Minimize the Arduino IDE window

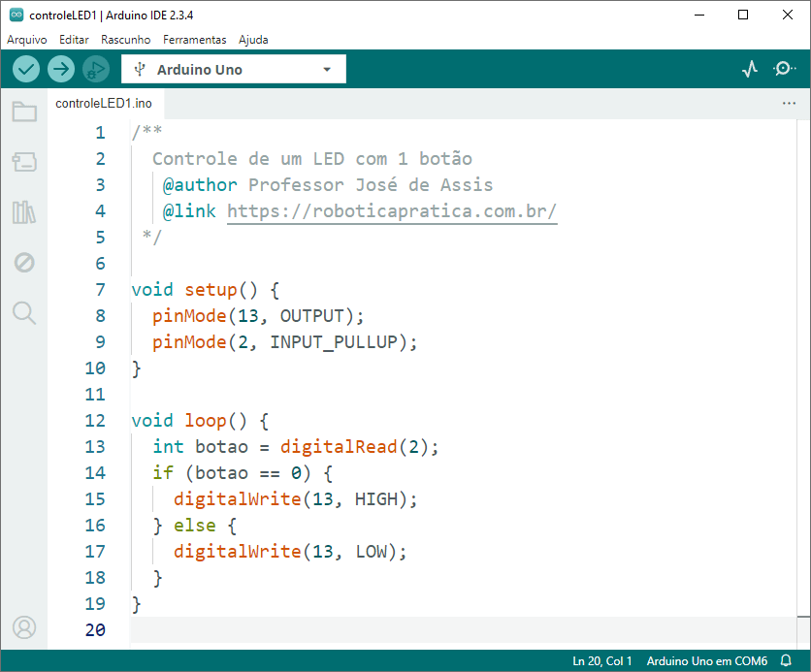click(699, 15)
